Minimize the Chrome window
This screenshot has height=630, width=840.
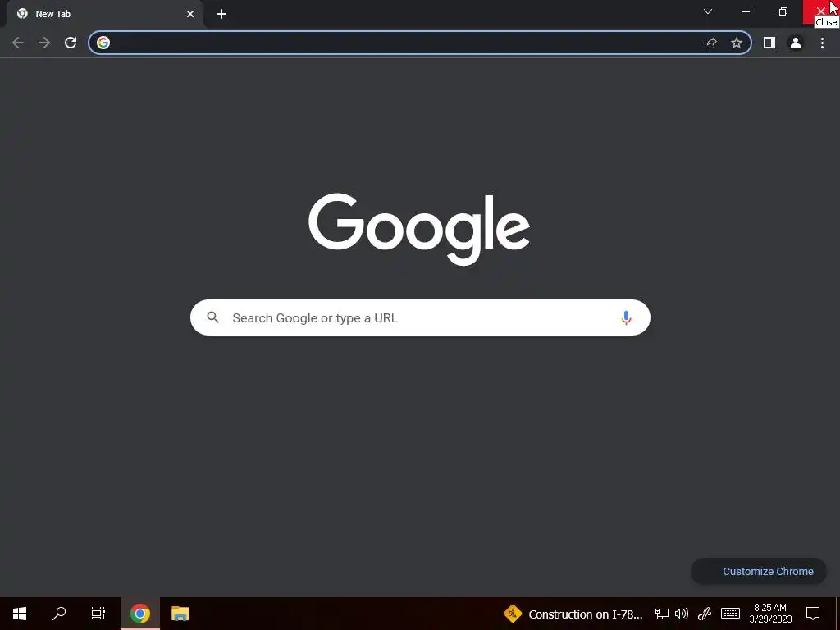[745, 11]
